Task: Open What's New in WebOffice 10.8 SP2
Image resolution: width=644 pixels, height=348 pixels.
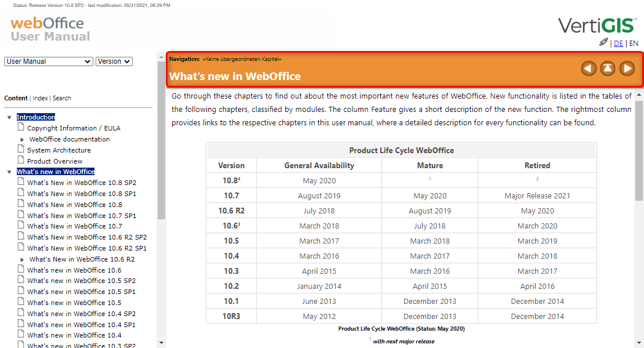Action: pos(82,183)
